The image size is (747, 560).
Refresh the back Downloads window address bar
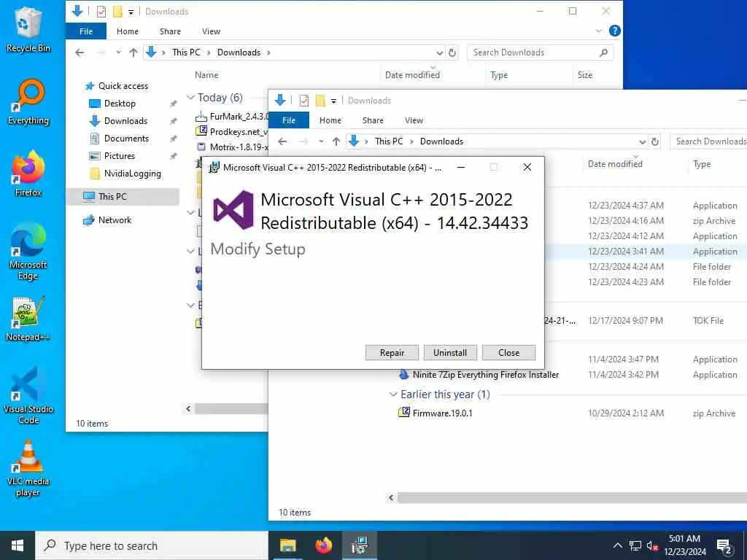click(452, 52)
